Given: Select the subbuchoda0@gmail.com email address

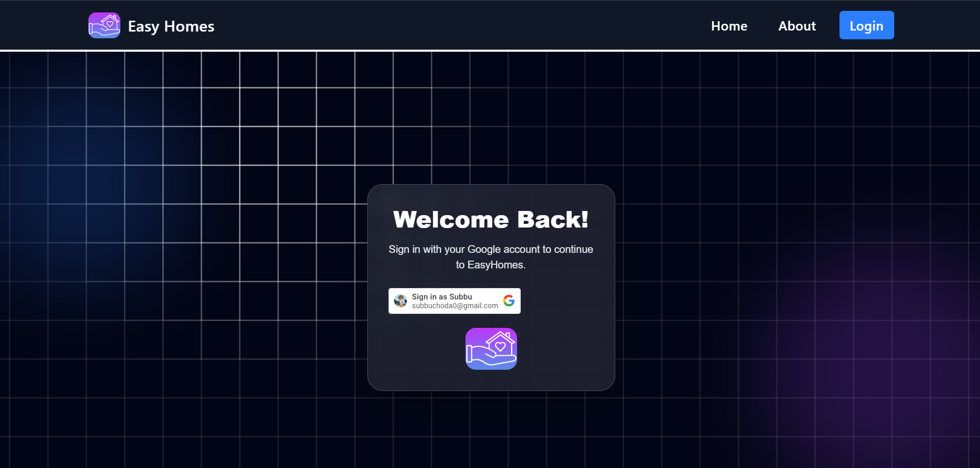Looking at the screenshot, I should [455, 306].
